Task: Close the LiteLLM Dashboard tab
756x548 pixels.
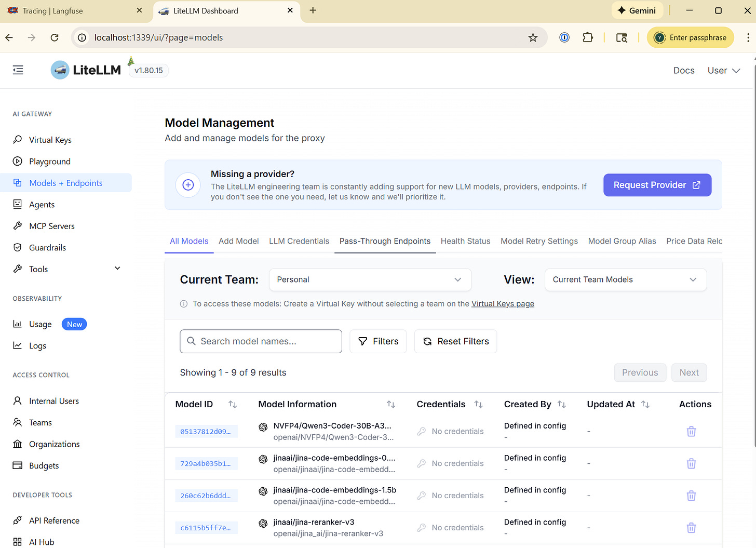Action: [x=290, y=10]
